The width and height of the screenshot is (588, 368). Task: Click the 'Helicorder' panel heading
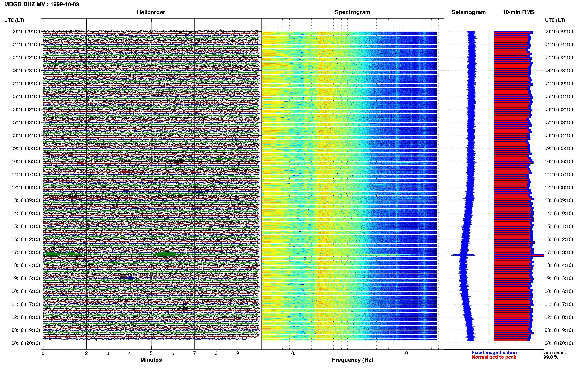[x=151, y=12]
